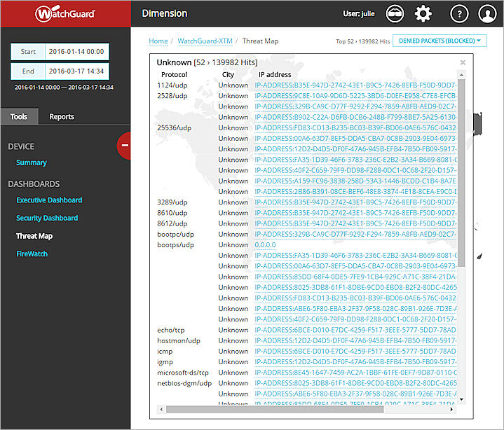This screenshot has height=430, width=504.
Task: Go to FireWatch dashboard
Action: pyautogui.click(x=32, y=254)
